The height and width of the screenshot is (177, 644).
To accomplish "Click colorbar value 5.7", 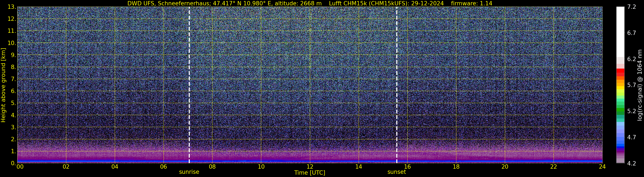I will pos(632,85).
